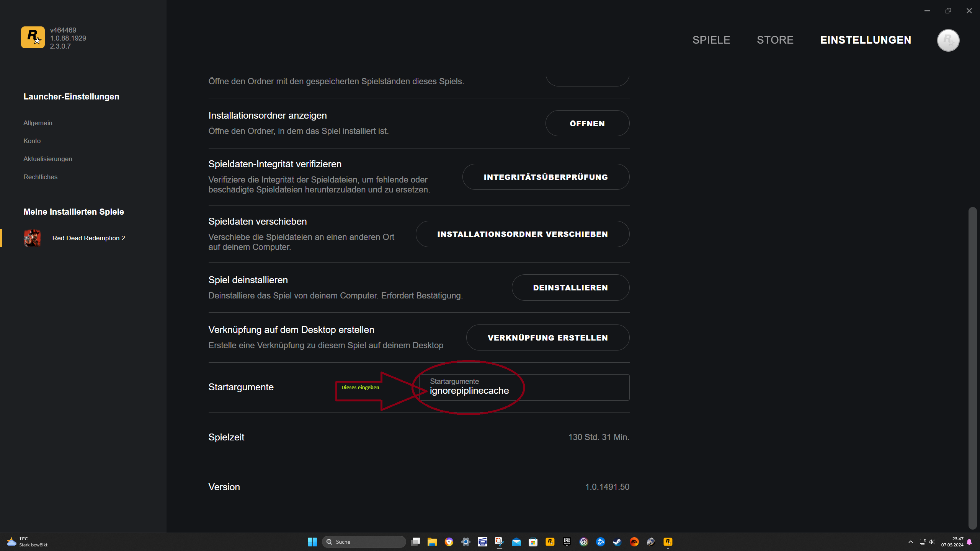
Task: Select Red Dead Redemption 2 game thumbnail
Action: (32, 238)
